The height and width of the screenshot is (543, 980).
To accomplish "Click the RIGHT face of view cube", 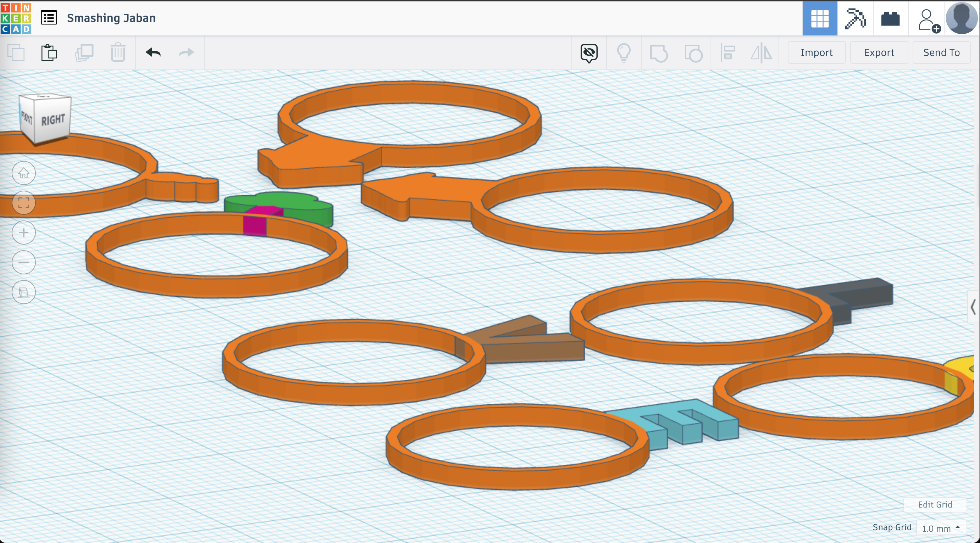I will point(53,120).
